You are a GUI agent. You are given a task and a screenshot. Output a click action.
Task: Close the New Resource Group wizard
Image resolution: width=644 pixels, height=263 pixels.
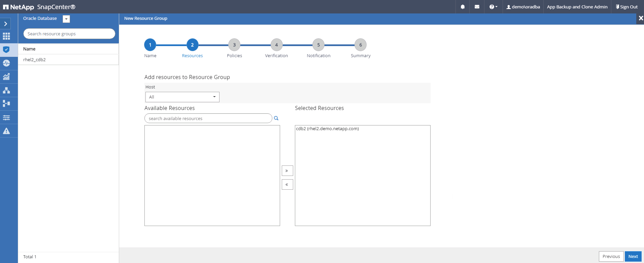tap(641, 18)
